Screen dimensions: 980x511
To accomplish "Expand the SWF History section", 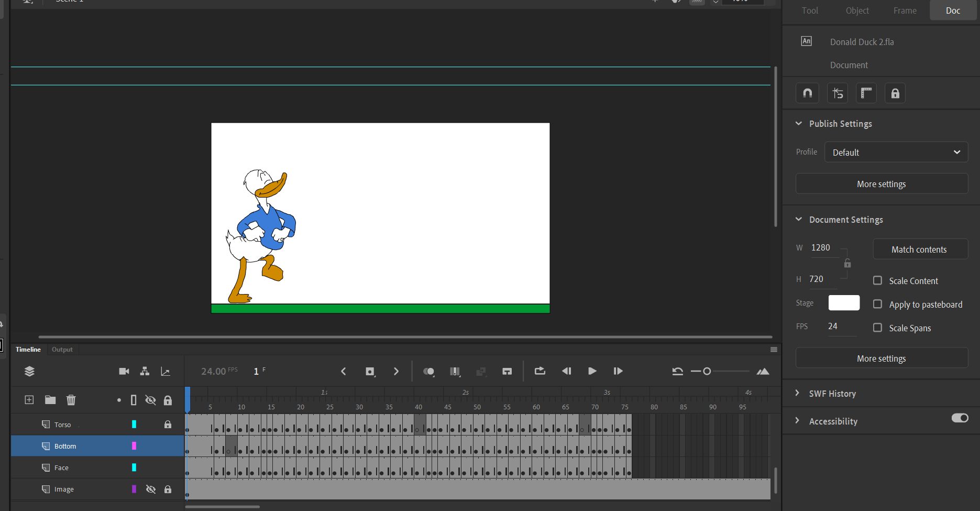I will [797, 393].
